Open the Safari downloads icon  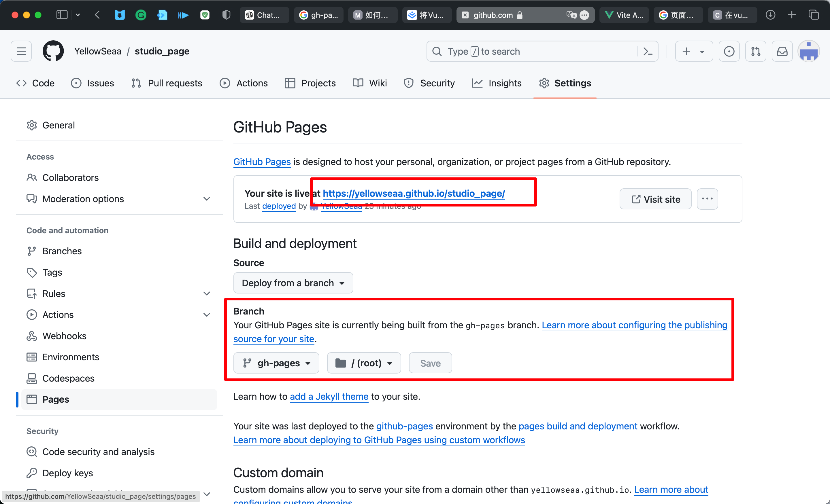(770, 15)
